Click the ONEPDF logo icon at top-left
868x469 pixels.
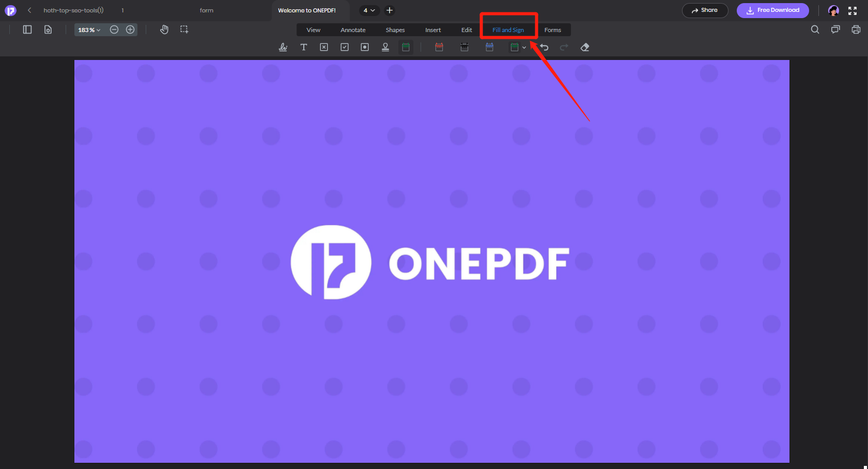[x=10, y=10]
